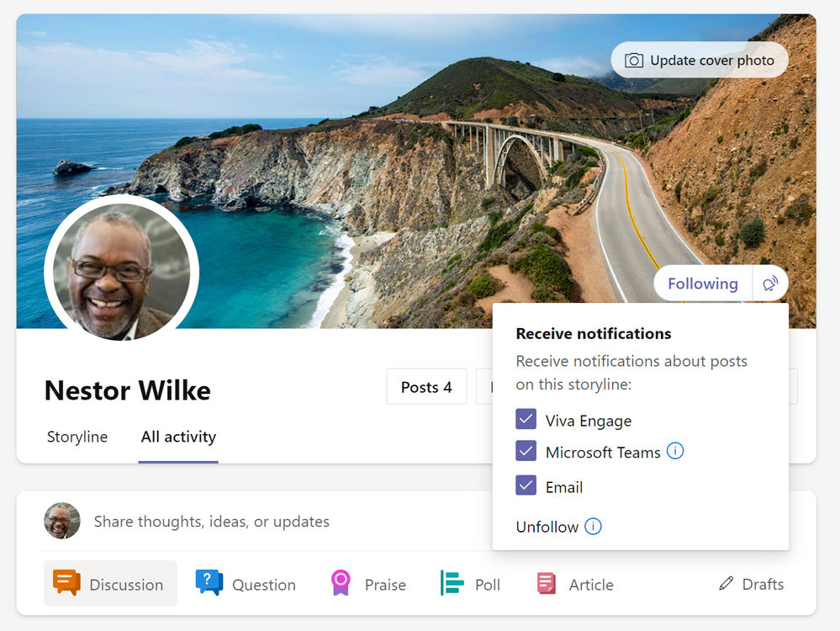This screenshot has width=840, height=631.
Task: Click the info icon beside Microsoft Teams
Action: click(675, 452)
